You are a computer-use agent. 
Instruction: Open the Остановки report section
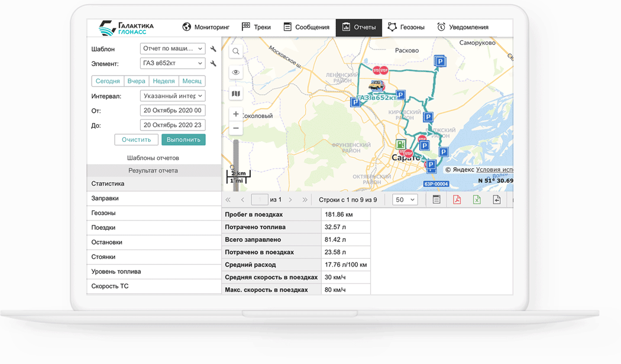click(154, 242)
